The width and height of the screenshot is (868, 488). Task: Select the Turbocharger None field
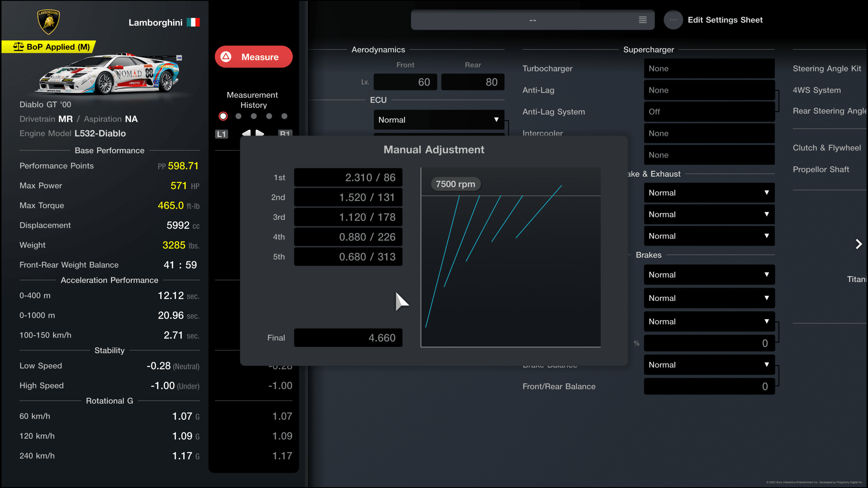709,68
